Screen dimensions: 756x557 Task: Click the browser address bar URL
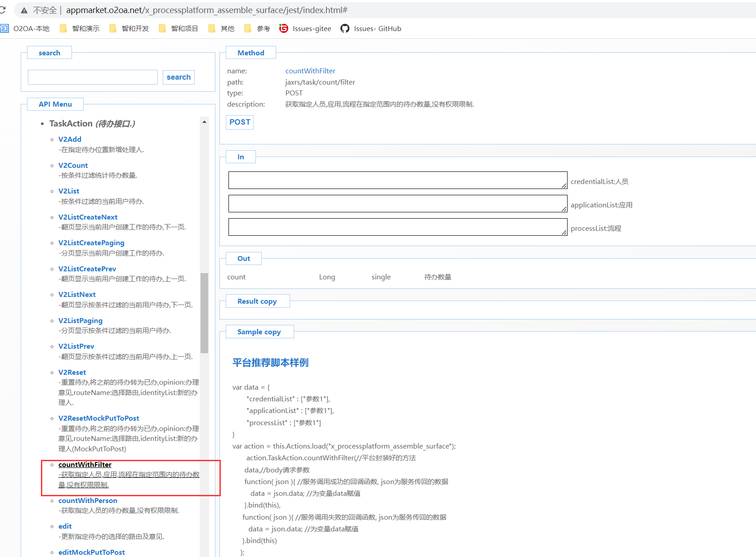tap(207, 10)
